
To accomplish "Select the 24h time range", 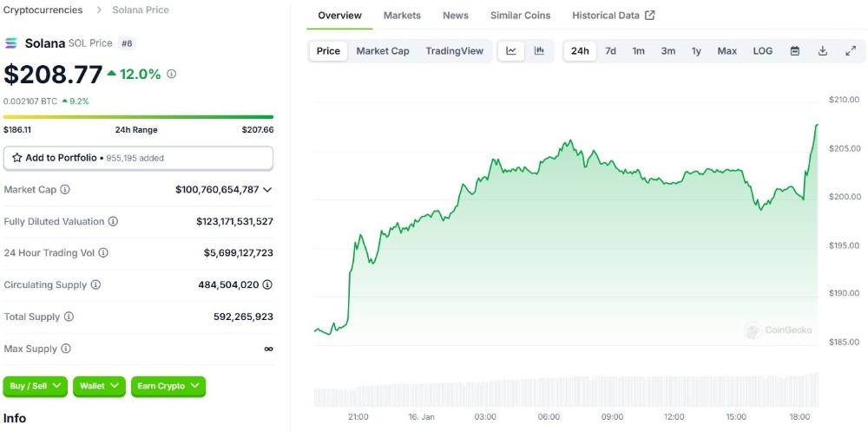I will (x=580, y=51).
